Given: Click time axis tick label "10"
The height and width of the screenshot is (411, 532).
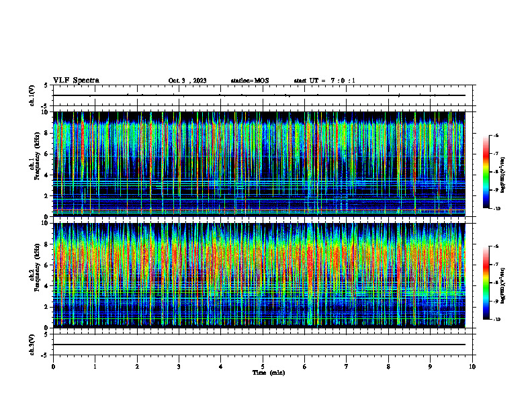Looking at the screenshot, I should (x=472, y=367).
